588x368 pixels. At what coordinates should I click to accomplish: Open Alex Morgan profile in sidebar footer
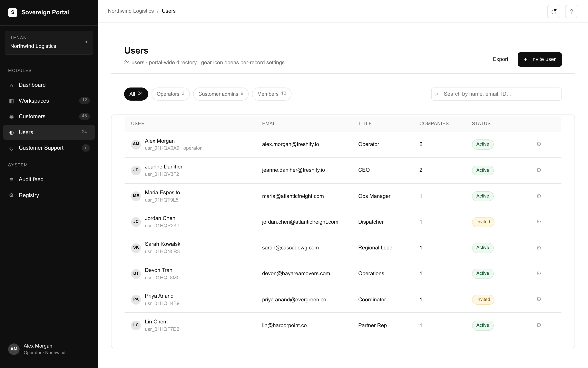coord(49,349)
